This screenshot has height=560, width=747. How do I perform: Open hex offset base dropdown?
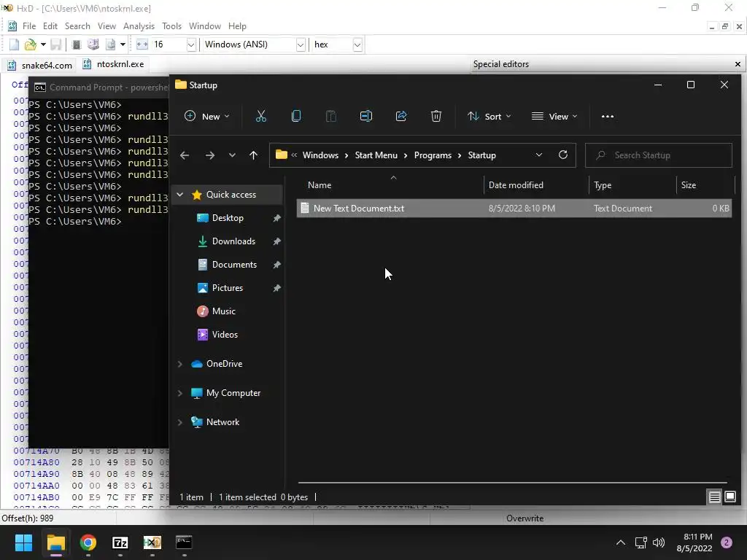coord(357,44)
